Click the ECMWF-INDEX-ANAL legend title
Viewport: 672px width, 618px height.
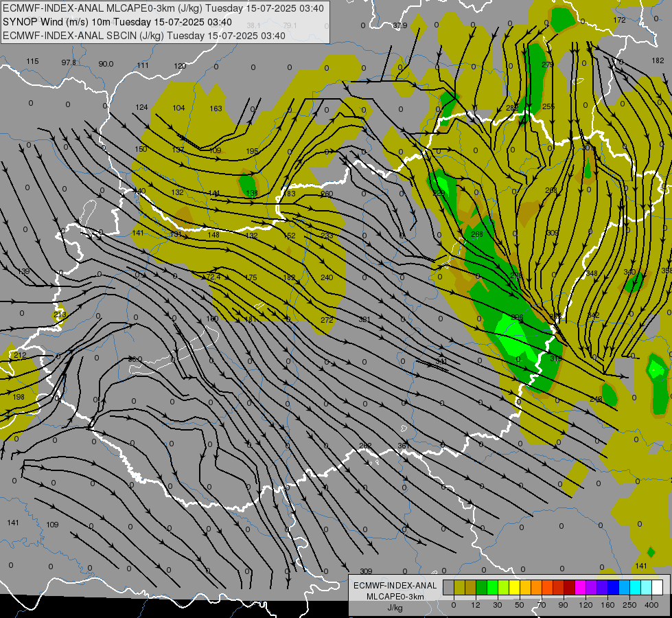click(395, 586)
